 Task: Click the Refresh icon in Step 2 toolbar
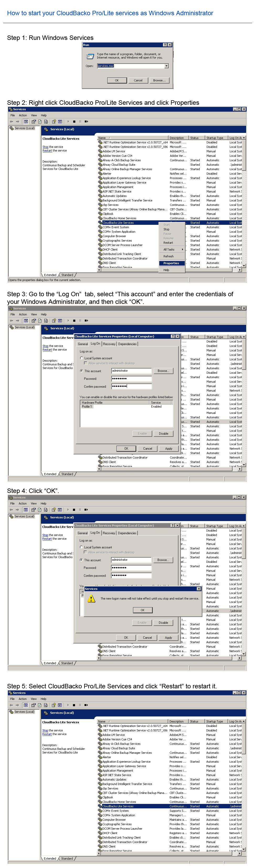click(x=40, y=122)
